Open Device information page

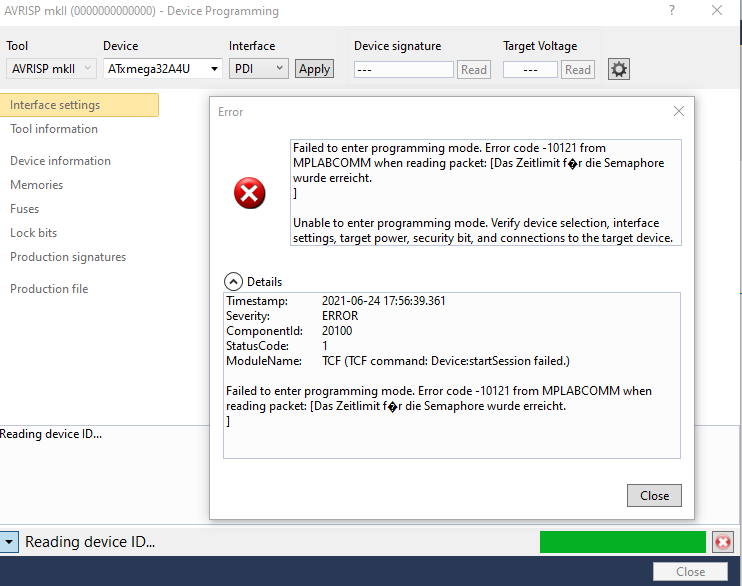pos(61,161)
